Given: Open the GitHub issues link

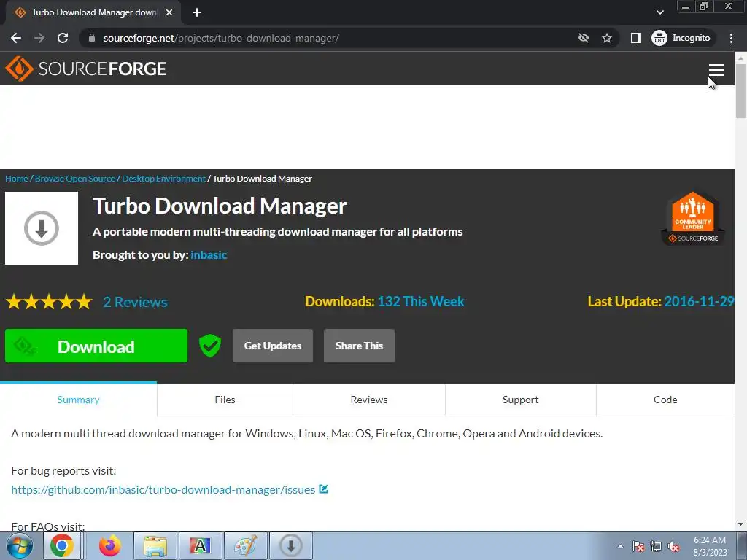Looking at the screenshot, I should click(163, 489).
